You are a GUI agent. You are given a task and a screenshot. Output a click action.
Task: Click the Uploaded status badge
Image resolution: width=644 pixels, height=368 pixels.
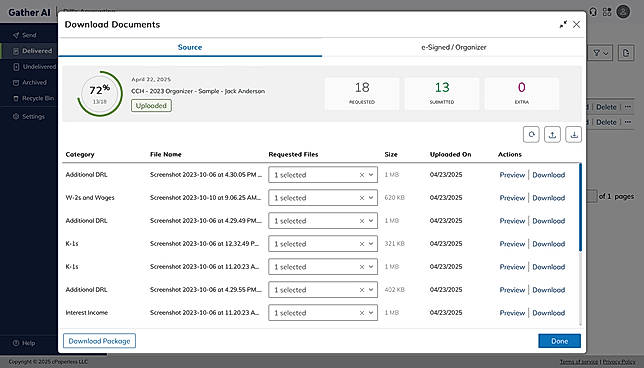pyautogui.click(x=151, y=106)
